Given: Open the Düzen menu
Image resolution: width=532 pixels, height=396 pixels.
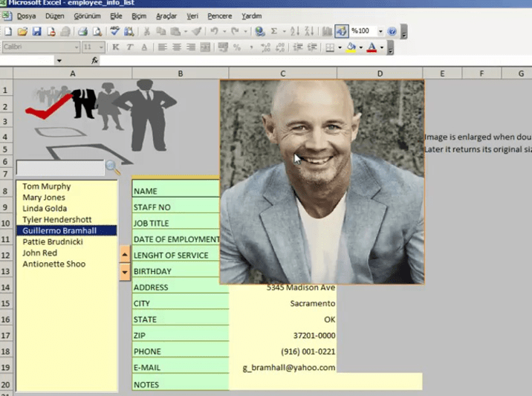Looking at the screenshot, I should 55,16.
